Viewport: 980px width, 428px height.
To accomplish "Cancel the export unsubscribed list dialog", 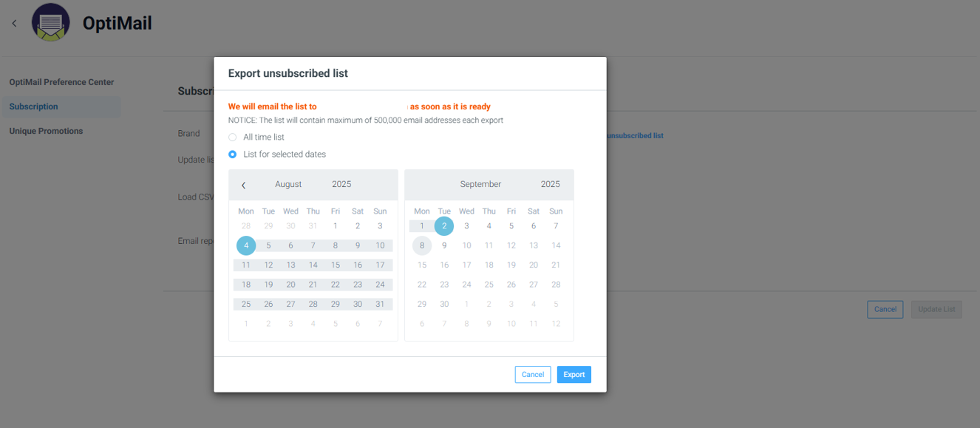I will (x=533, y=375).
